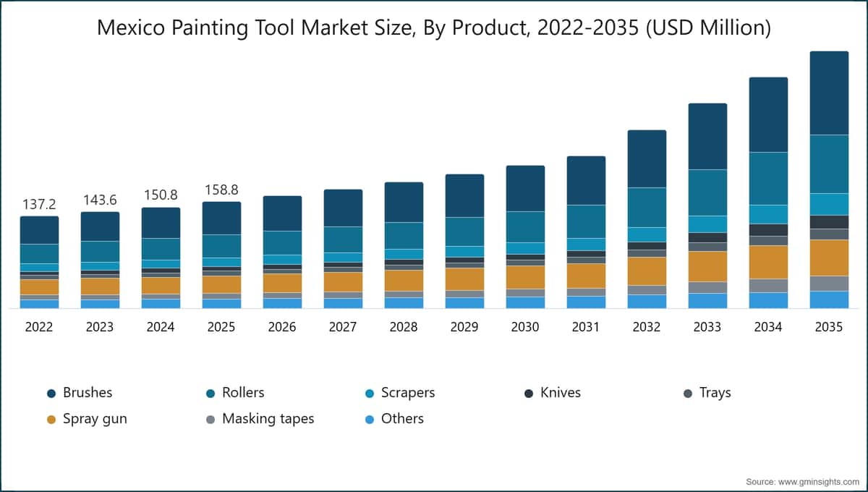Select the 2035 axis label
This screenshot has width=868, height=492.
tap(829, 327)
